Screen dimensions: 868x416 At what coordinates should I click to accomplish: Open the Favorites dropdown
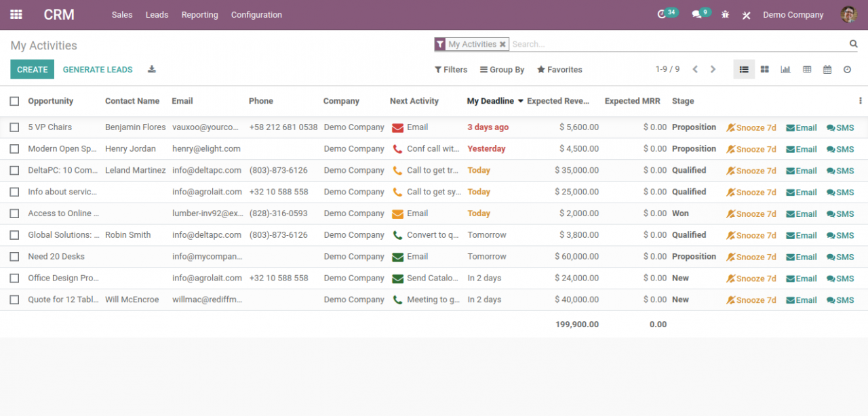(559, 69)
